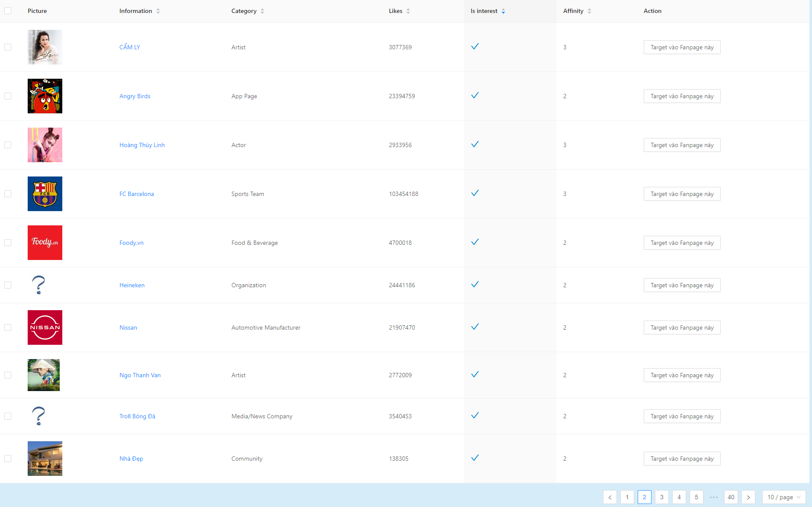The image size is (812, 507).
Task: Open the 10 / page size dropdown
Action: [784, 497]
